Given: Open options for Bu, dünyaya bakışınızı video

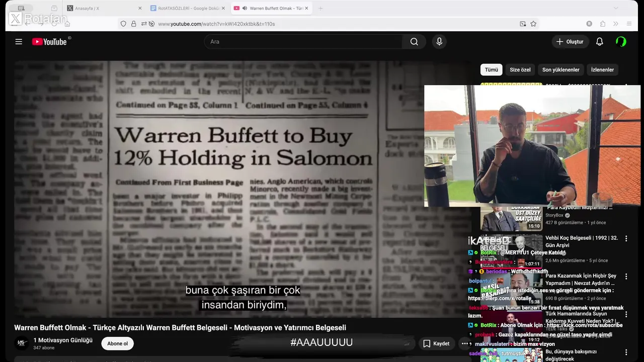Looking at the screenshot, I should (626, 352).
